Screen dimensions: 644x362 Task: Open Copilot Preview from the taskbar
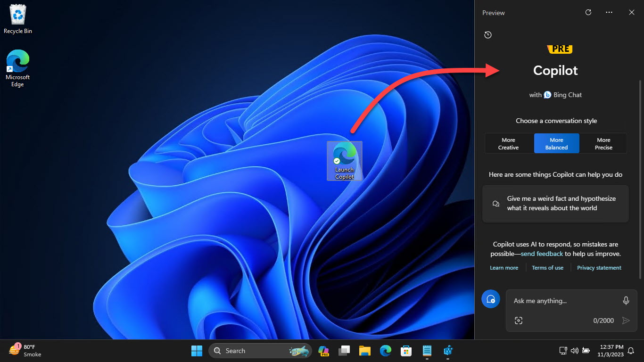(x=323, y=351)
